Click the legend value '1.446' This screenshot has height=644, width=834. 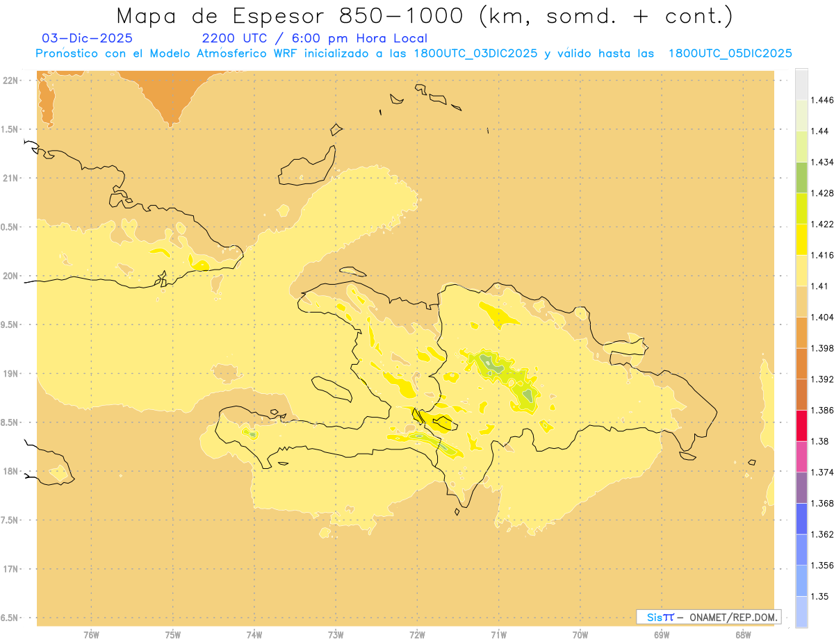click(823, 100)
